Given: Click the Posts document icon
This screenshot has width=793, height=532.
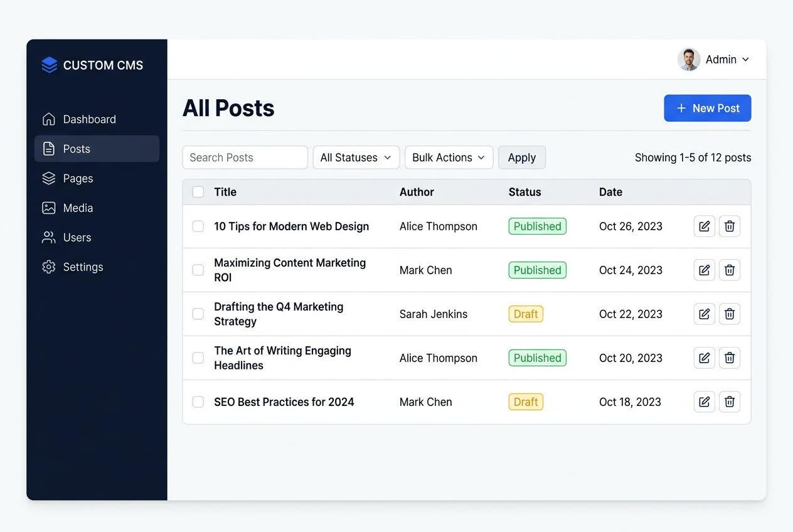Looking at the screenshot, I should [x=49, y=148].
